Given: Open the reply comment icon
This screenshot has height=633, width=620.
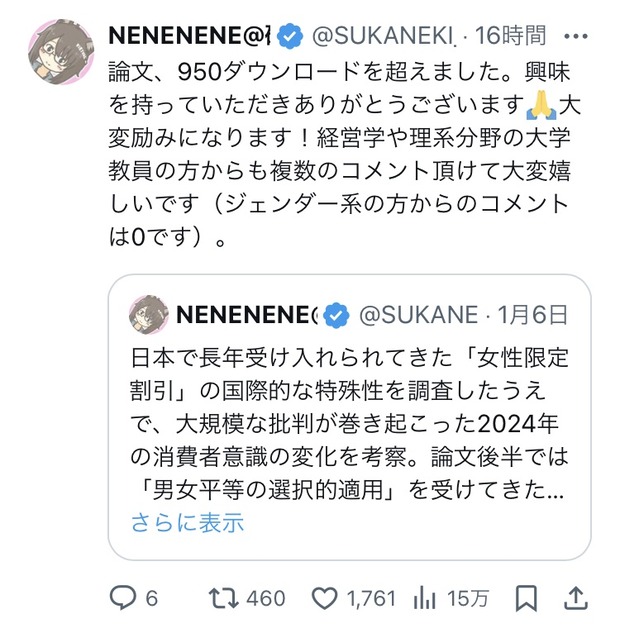Looking at the screenshot, I should tap(123, 598).
